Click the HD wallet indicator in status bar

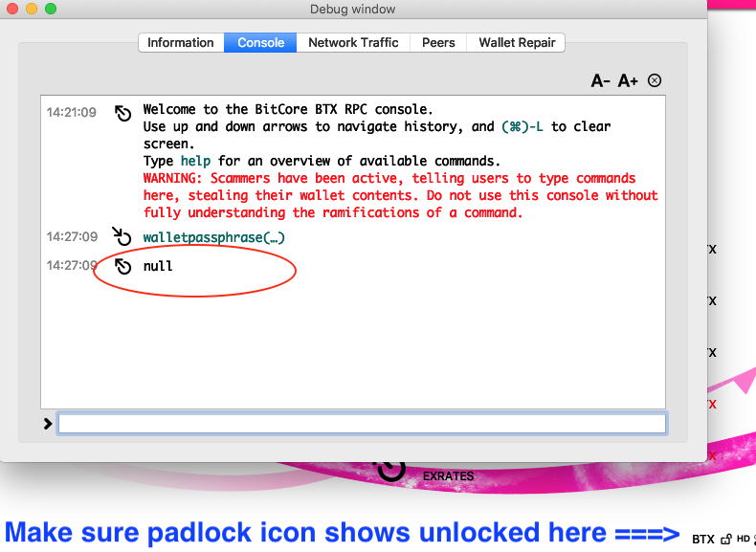[x=743, y=539]
